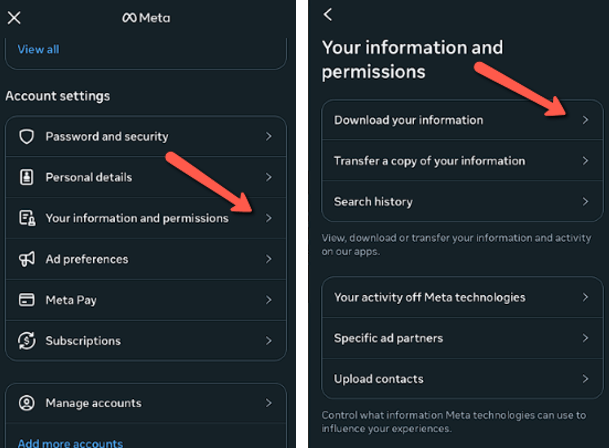Click the Meta logo in the header
609x448 pixels.
click(x=148, y=17)
